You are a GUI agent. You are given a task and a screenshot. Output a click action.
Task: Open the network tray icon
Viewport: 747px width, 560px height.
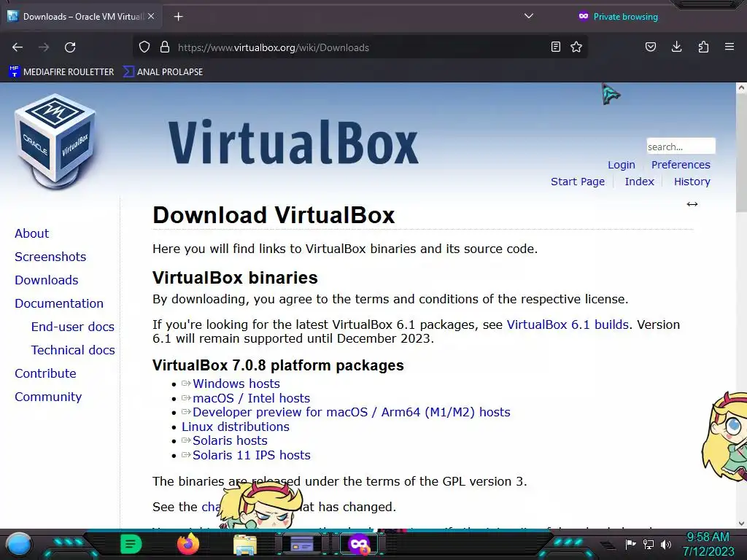point(649,544)
